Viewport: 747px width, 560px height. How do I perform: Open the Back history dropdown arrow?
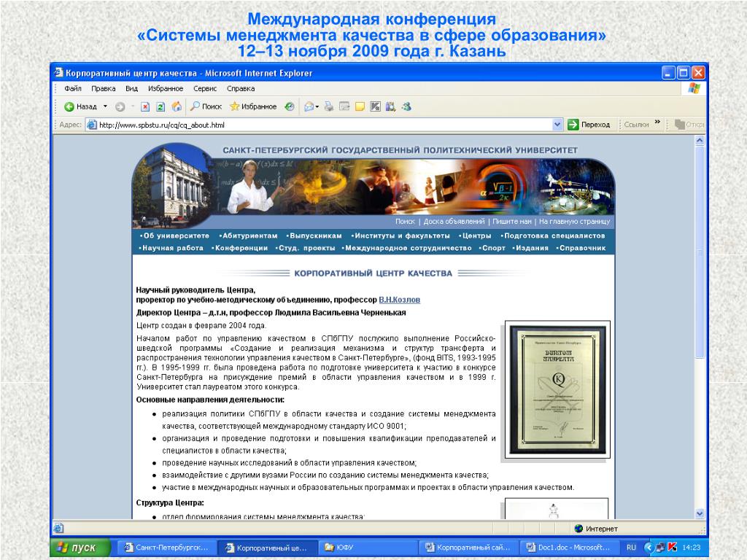[105, 106]
